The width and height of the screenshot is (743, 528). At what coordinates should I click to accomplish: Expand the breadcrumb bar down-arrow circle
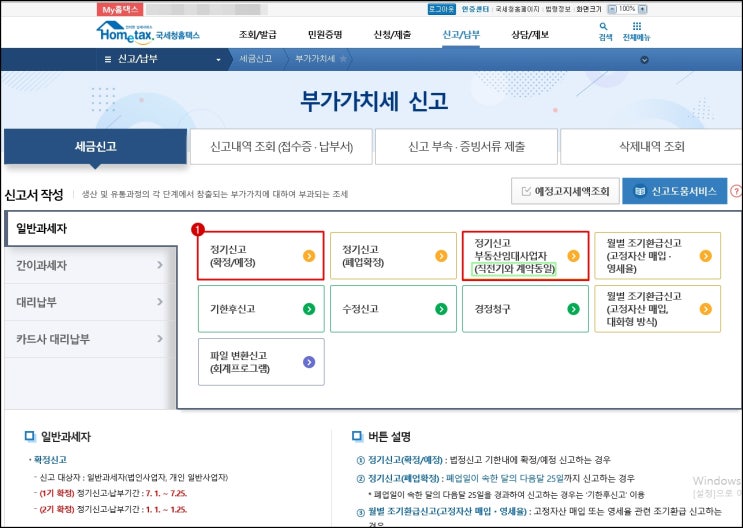644,60
